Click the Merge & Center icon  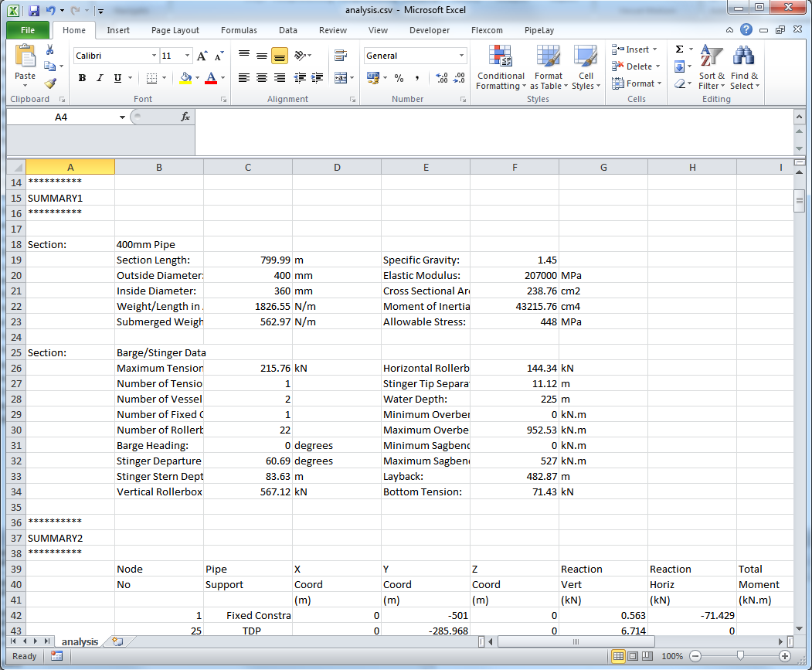point(341,78)
